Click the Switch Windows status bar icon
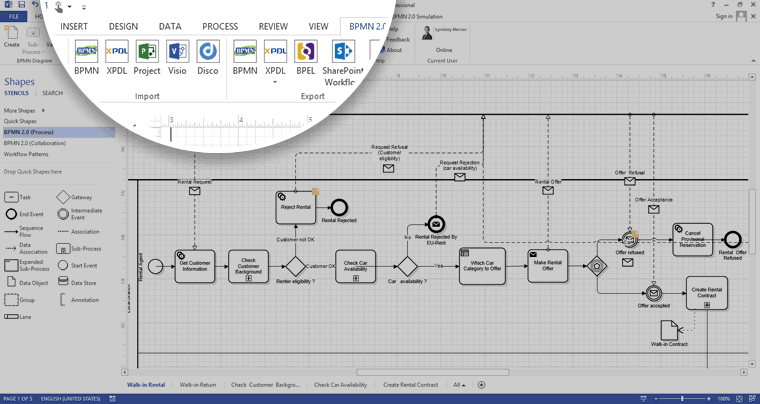 [x=751, y=399]
